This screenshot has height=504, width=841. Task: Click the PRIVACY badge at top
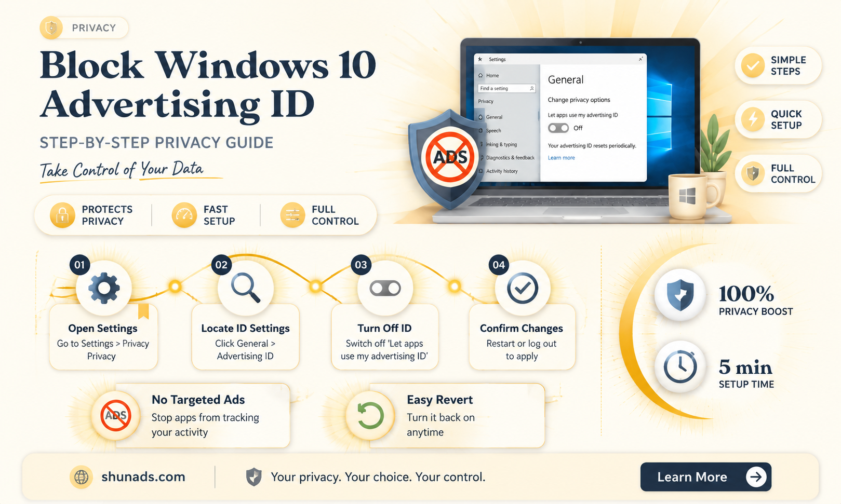pyautogui.click(x=84, y=28)
